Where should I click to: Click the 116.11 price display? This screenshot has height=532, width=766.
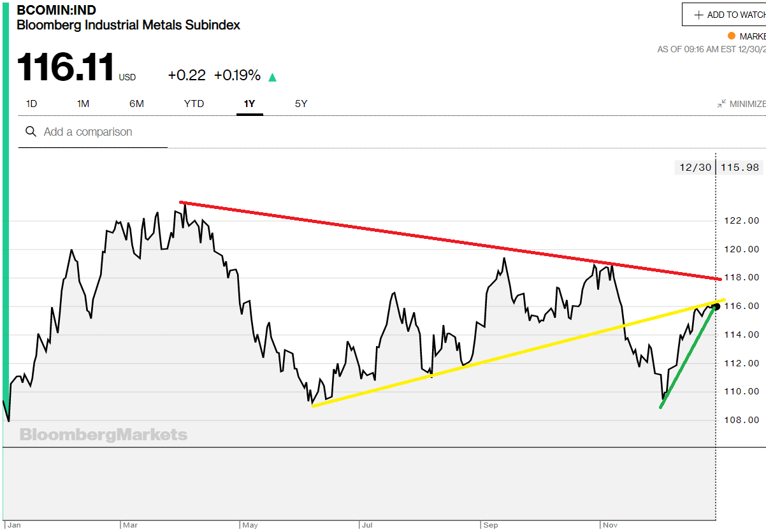coord(64,66)
